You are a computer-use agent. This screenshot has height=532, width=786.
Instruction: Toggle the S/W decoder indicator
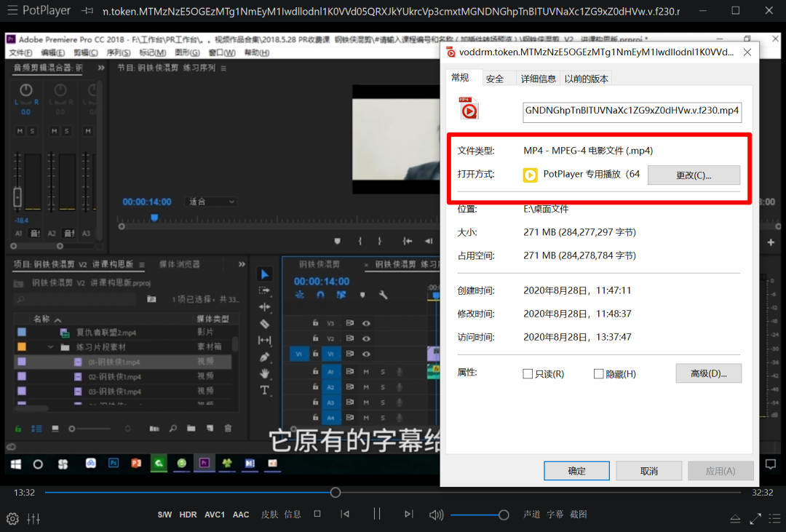164,515
